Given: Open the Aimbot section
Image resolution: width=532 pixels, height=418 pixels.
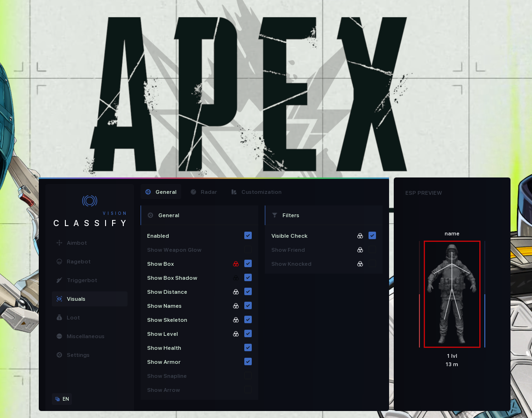Looking at the screenshot, I should [x=90, y=243].
